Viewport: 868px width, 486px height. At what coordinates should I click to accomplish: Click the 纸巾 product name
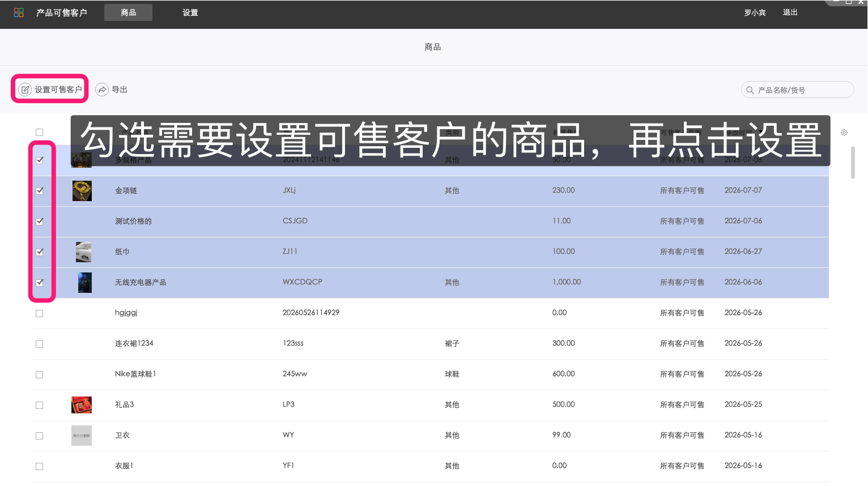(x=122, y=252)
